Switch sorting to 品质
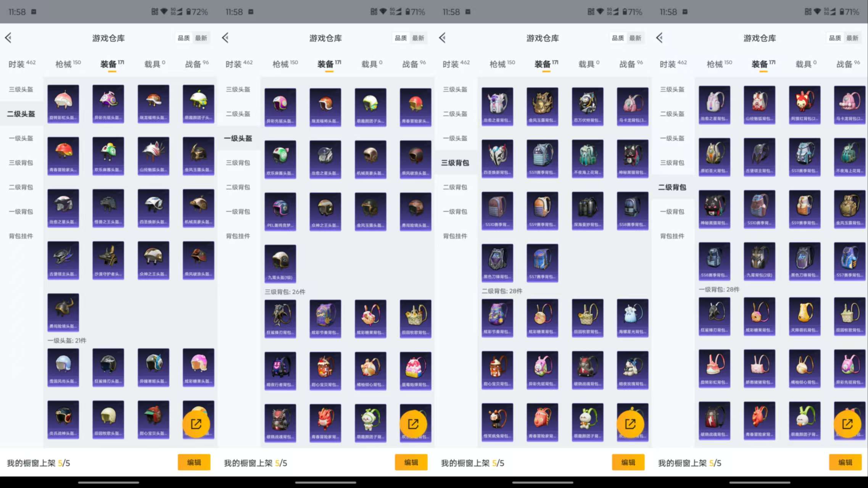 [184, 38]
